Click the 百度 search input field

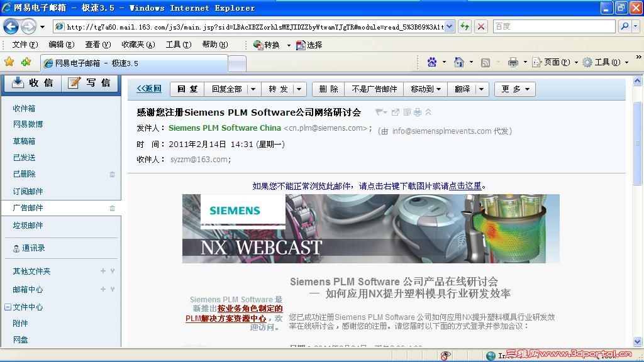(554, 26)
